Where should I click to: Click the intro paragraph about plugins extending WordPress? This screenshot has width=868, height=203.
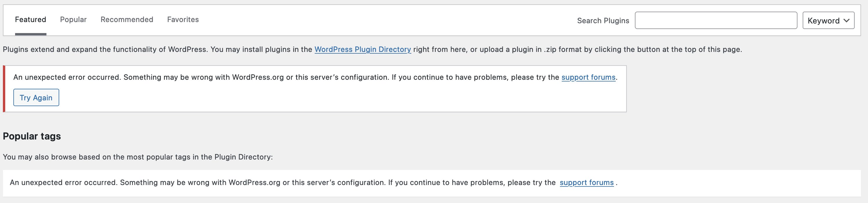coord(372,50)
